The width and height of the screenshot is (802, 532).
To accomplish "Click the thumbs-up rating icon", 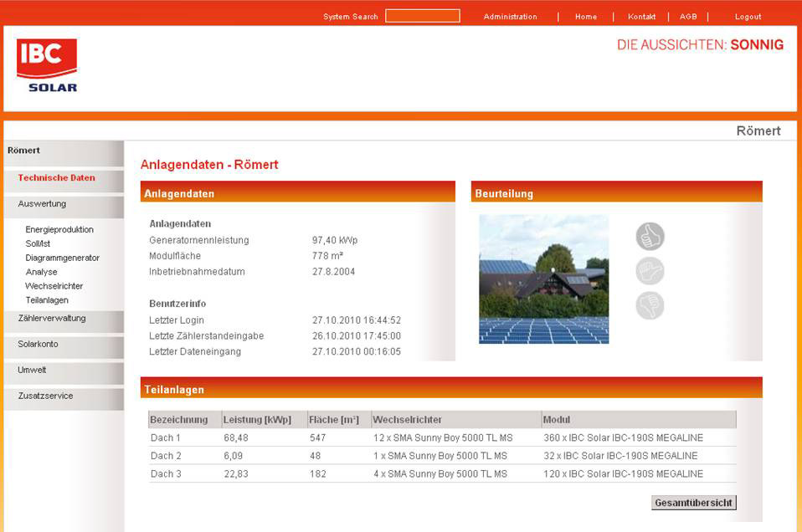I will pyautogui.click(x=650, y=236).
